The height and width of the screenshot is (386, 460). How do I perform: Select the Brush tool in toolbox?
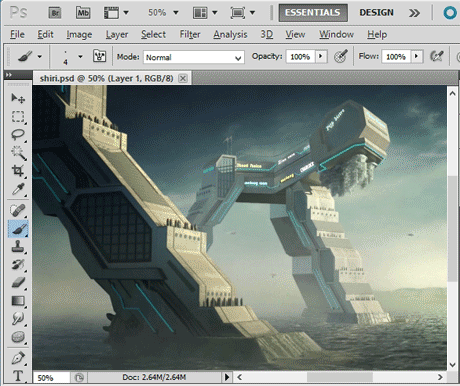[18, 229]
